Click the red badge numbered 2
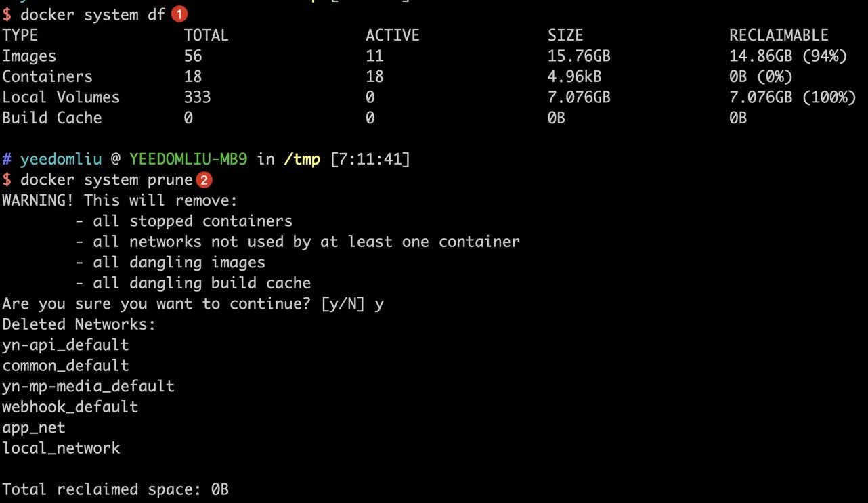 pos(204,180)
